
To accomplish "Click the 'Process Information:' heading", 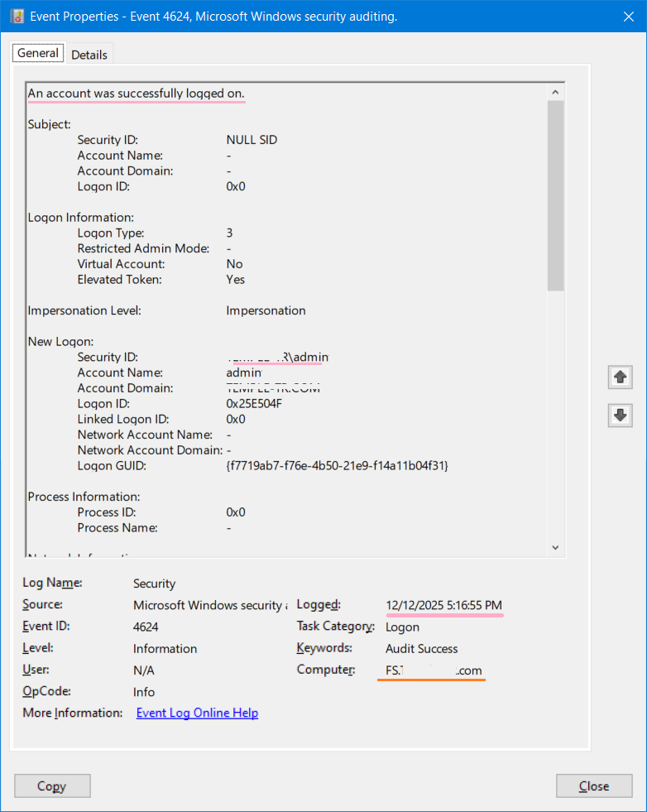I will [84, 497].
